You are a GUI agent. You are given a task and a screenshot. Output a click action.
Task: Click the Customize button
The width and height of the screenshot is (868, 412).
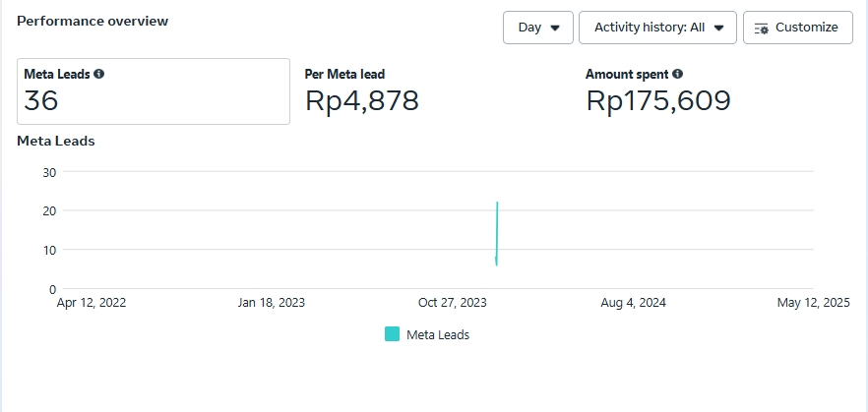click(x=796, y=28)
